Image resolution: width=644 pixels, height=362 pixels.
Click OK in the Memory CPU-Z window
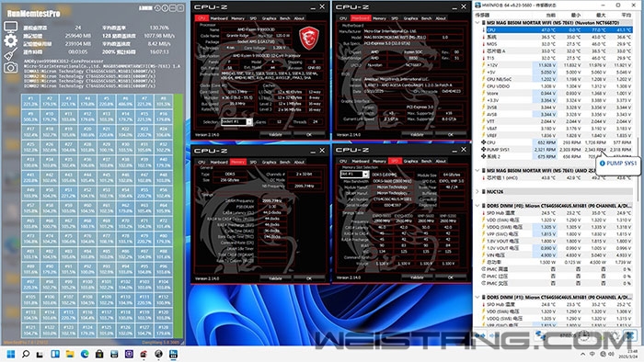[x=309, y=278]
